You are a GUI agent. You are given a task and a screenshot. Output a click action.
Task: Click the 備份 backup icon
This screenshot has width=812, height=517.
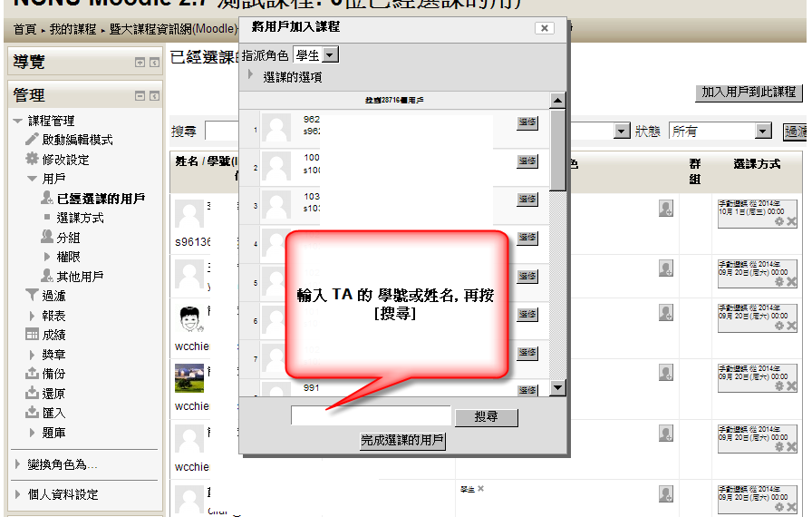[33, 374]
